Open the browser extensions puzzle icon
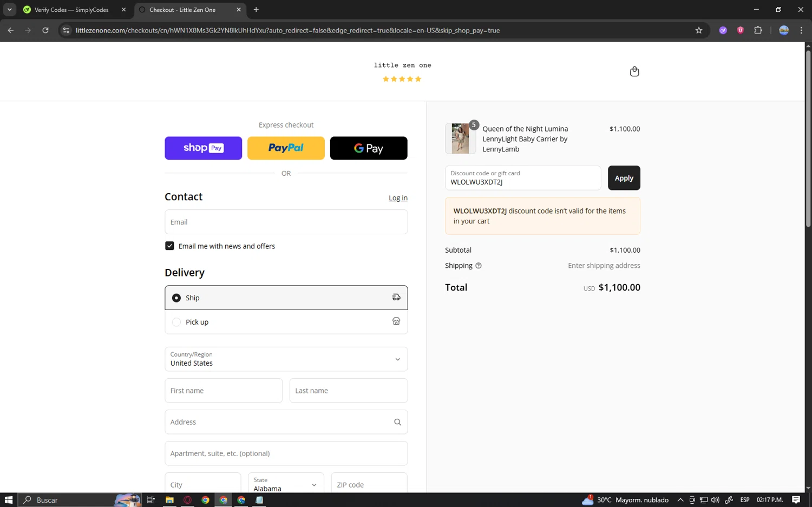Image resolution: width=812 pixels, height=507 pixels. pyautogui.click(x=758, y=30)
